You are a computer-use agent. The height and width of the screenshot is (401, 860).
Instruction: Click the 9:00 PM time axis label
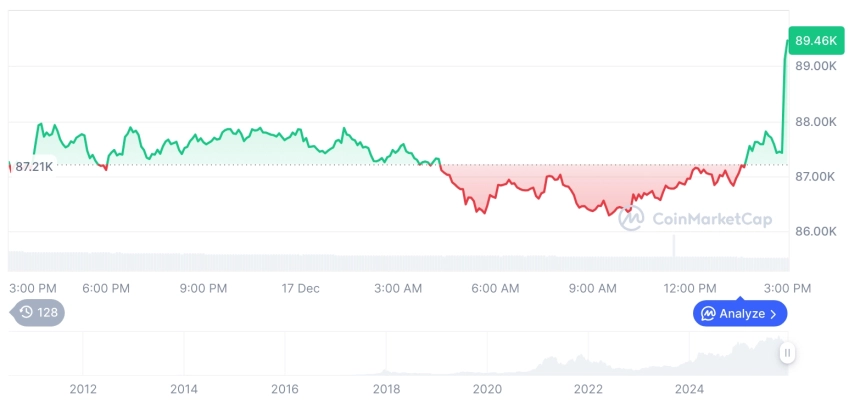pyautogui.click(x=204, y=288)
